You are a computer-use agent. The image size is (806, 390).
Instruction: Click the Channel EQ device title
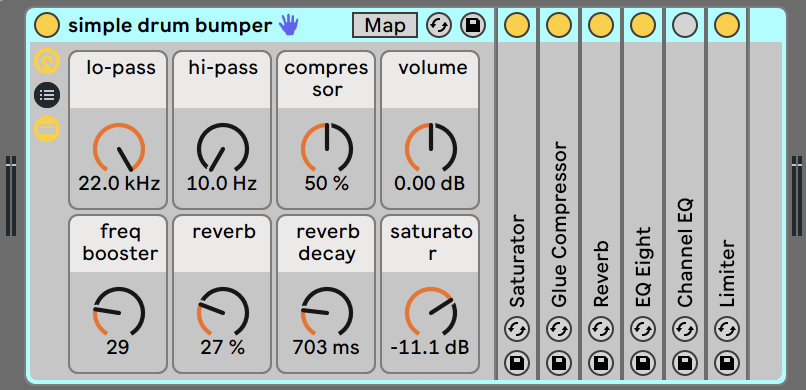pos(685,252)
